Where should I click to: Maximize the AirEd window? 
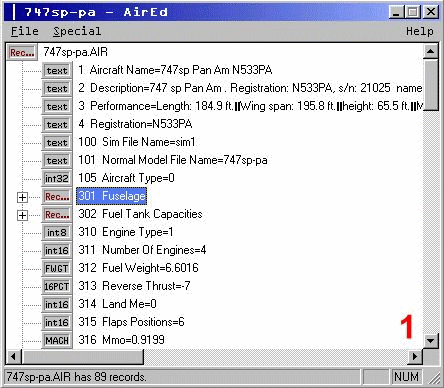click(413, 12)
